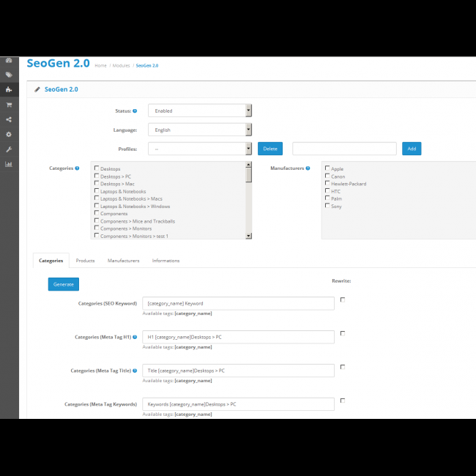Enable Rewrite for Categories SEO Keyword
This screenshot has height=476, width=476.
click(x=343, y=300)
